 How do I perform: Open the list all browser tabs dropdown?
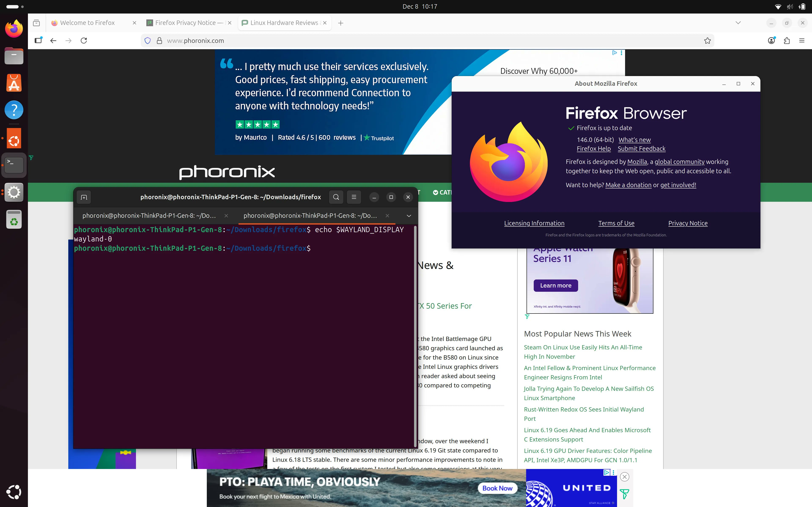(738, 23)
